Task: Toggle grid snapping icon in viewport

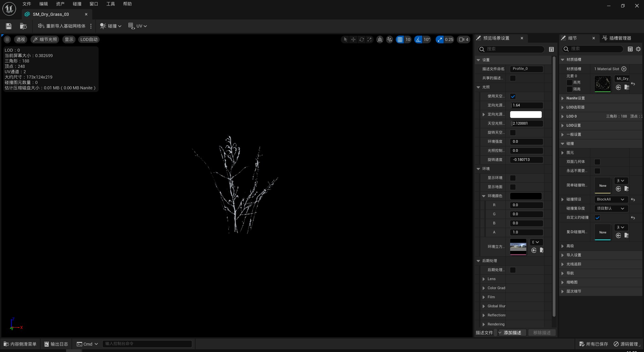Action: [x=400, y=39]
